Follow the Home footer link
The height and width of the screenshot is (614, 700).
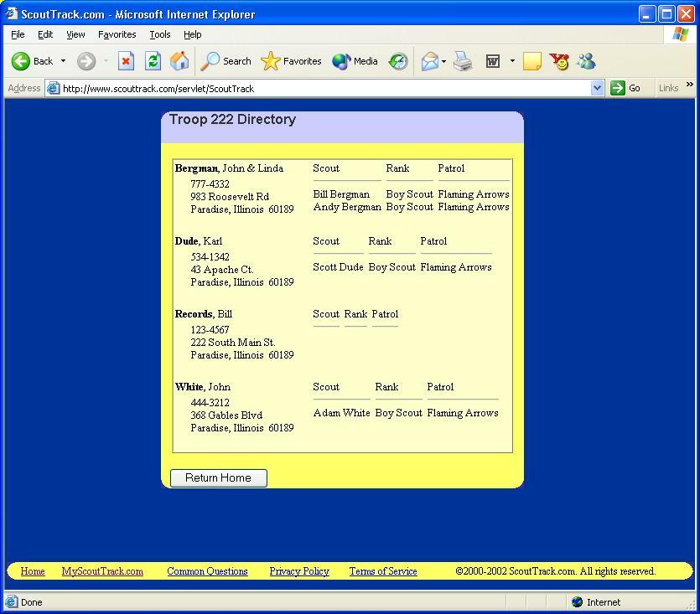33,571
